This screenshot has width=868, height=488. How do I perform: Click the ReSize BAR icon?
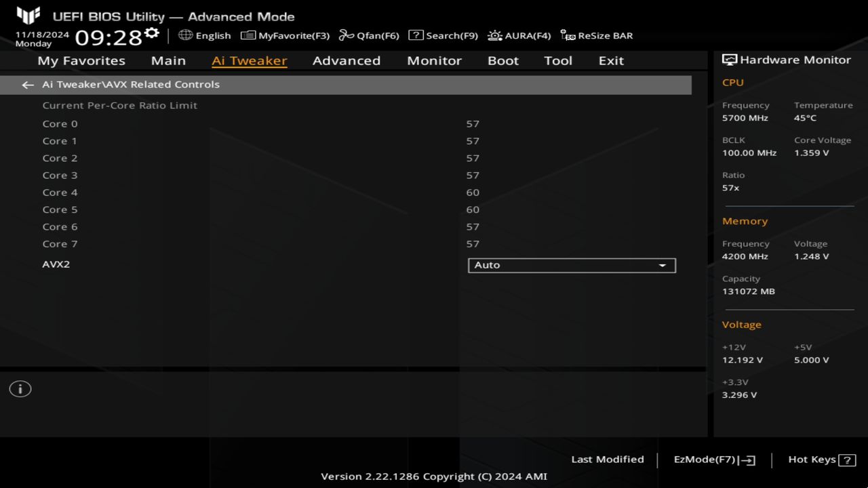pyautogui.click(x=568, y=35)
